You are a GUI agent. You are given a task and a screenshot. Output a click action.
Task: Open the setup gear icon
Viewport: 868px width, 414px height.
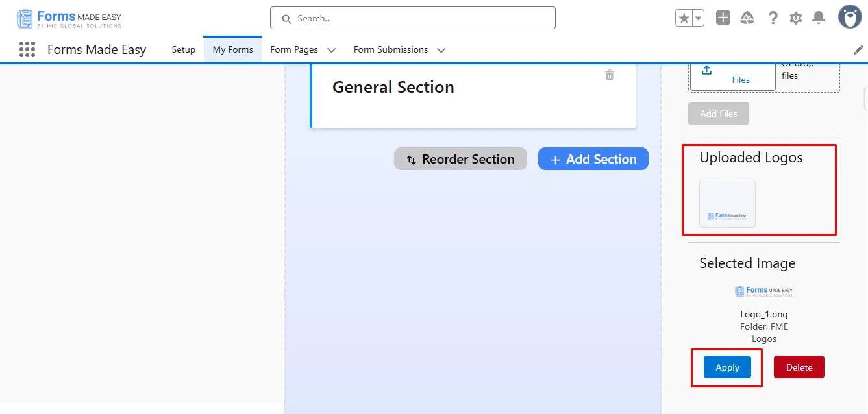[x=796, y=18]
